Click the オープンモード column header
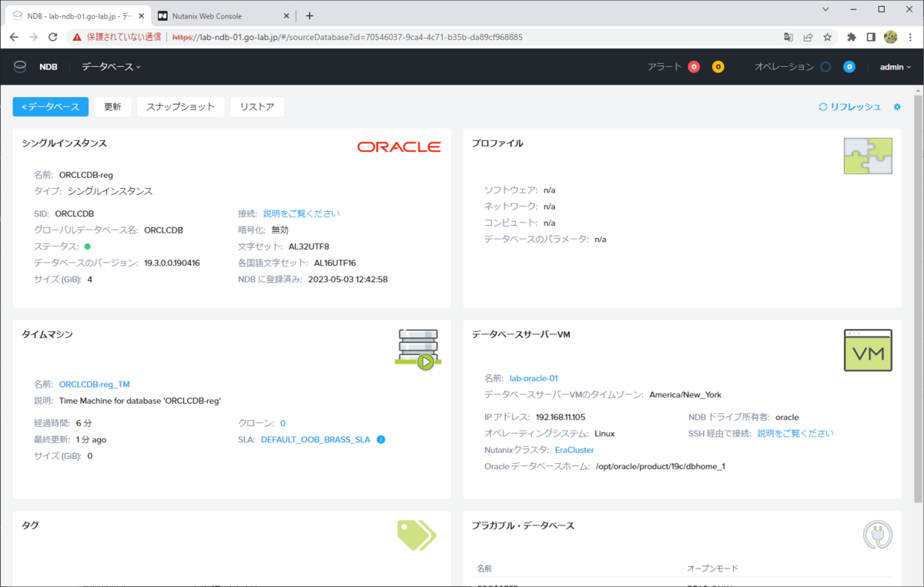This screenshot has width=924, height=587. tap(712, 569)
